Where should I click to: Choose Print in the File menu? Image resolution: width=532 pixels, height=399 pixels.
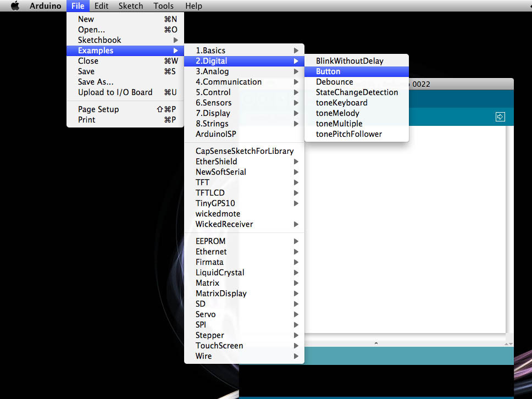tap(125, 120)
